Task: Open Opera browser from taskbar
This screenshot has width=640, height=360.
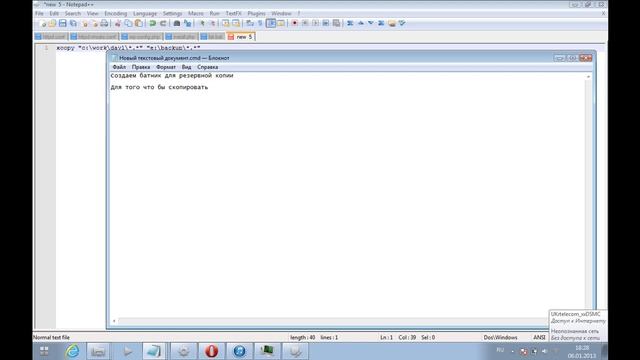Action: [x=211, y=351]
